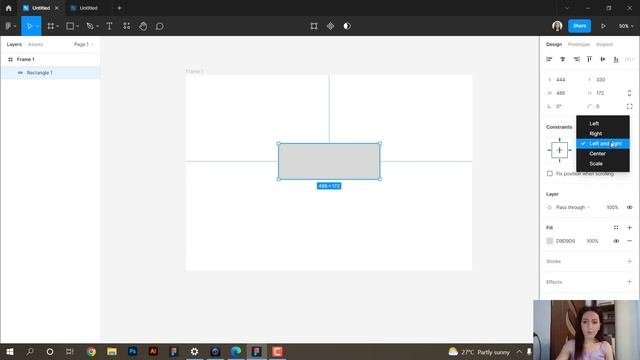
Task: Choose Right in constraints menu
Action: [603, 133]
